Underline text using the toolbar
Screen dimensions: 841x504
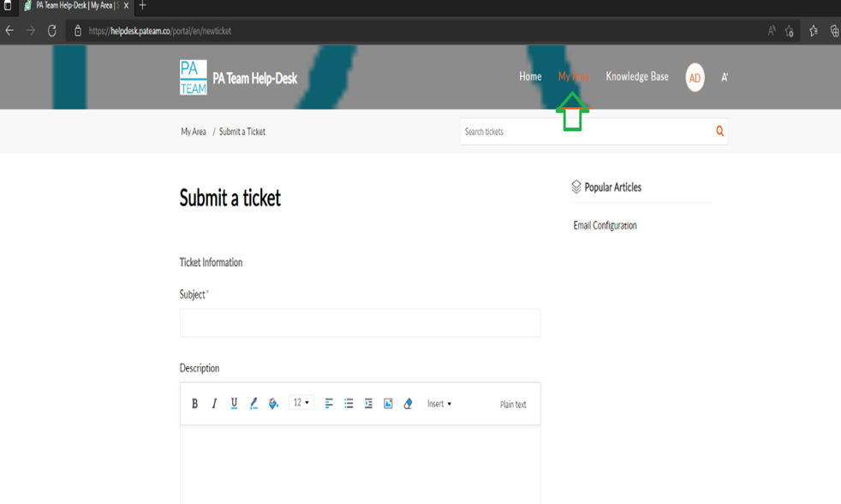234,404
